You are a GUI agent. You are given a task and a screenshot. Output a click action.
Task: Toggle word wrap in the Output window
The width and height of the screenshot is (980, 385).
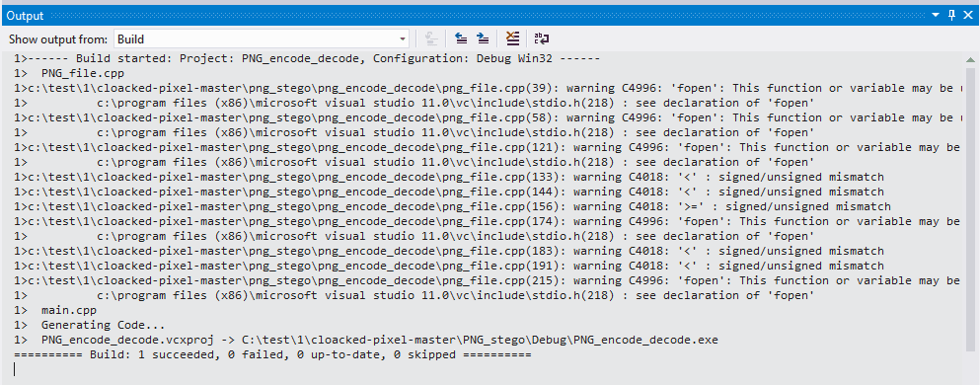pos(542,39)
